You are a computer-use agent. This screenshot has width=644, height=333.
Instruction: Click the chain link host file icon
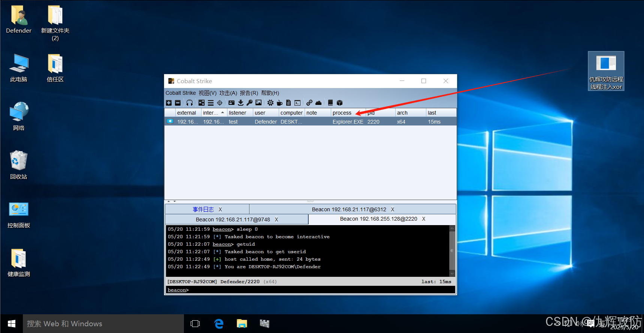click(309, 103)
